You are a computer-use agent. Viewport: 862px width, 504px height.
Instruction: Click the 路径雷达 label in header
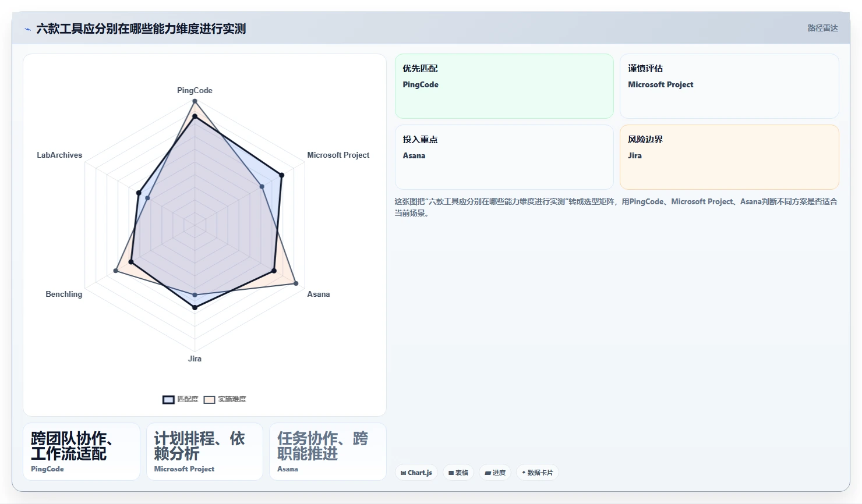[822, 28]
